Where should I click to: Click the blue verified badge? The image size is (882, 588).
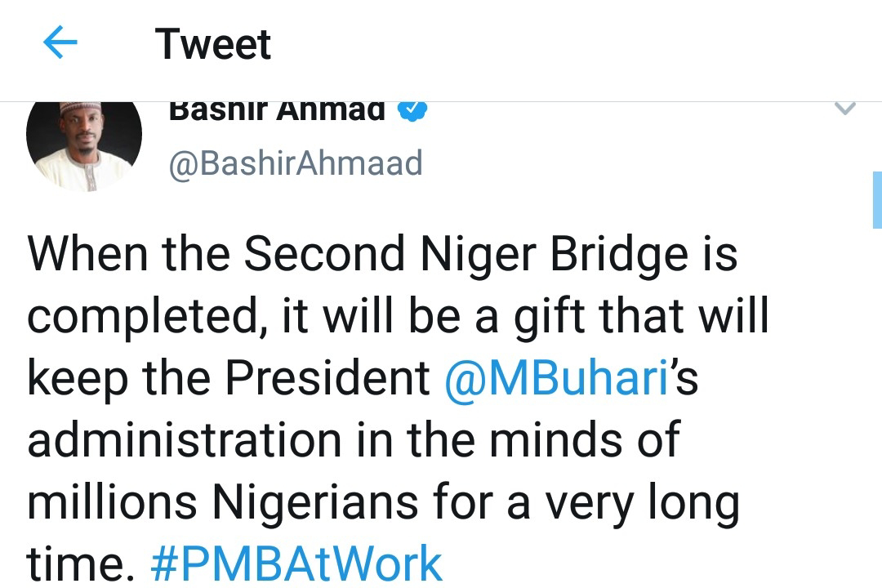(x=413, y=110)
